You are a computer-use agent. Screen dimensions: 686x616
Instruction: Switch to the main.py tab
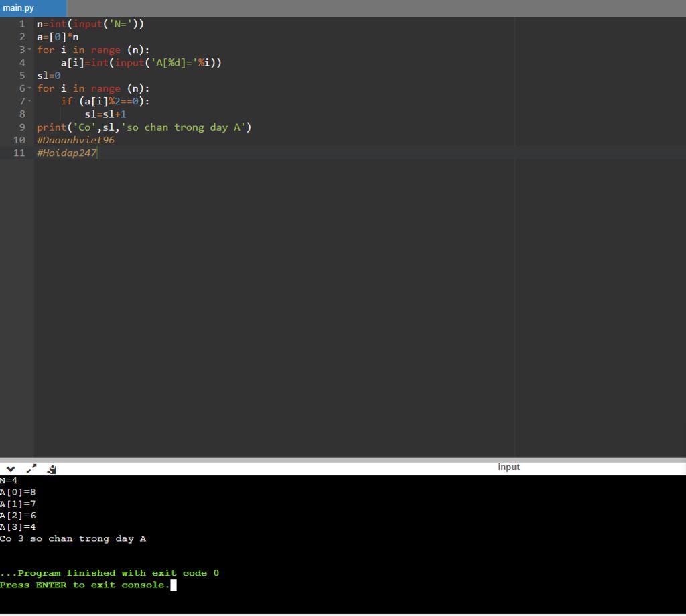(19, 8)
